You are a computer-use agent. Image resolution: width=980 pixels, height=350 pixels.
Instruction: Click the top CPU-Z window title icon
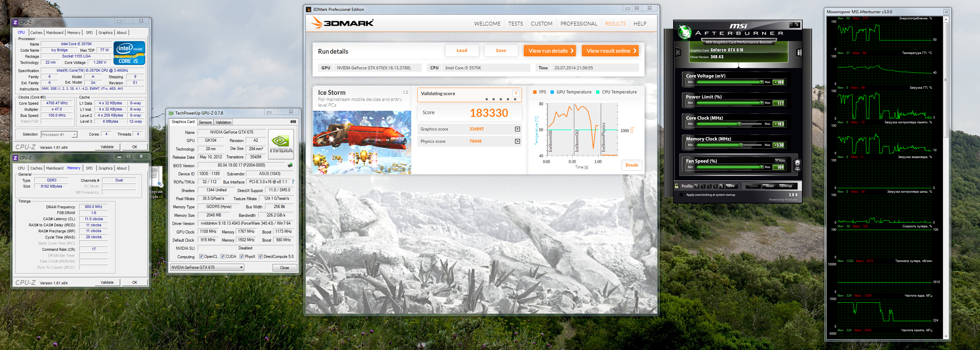coord(15,22)
